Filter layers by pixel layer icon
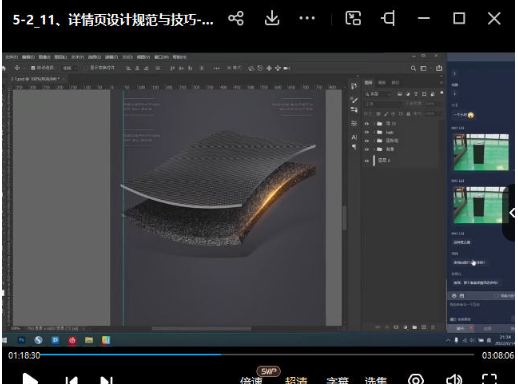518x384 pixels. point(399,94)
